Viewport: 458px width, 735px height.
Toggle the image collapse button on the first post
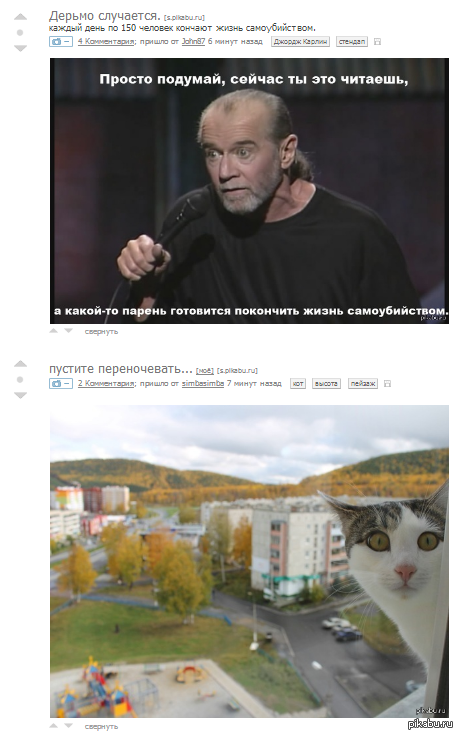(61, 42)
